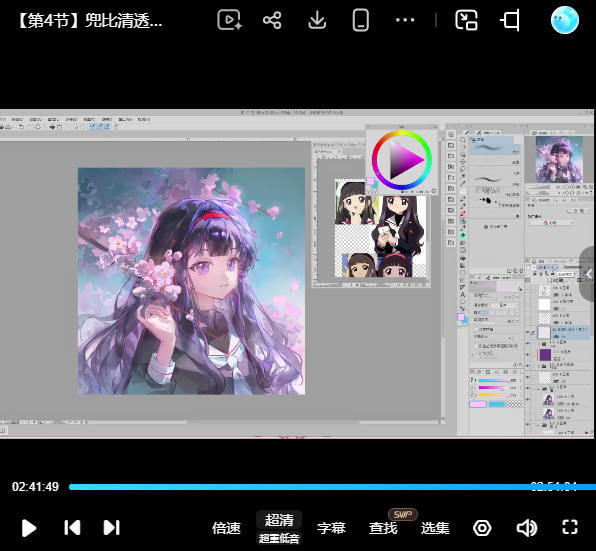Open the 超清 quality selector
Image resolution: width=596 pixels, height=551 pixels.
pyautogui.click(x=279, y=520)
